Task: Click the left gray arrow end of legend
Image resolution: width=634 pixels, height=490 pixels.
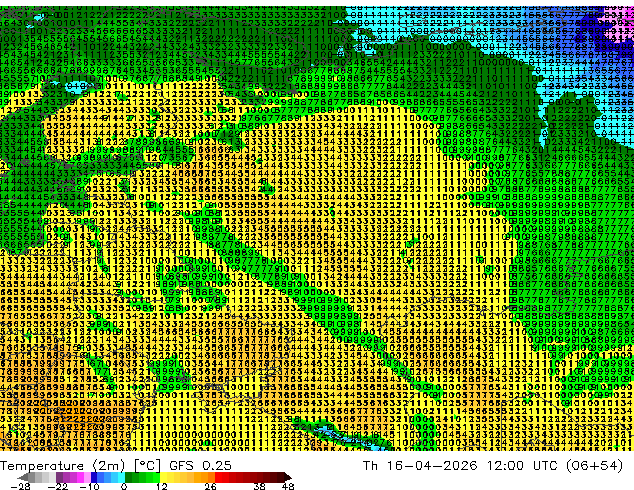Action: click(23, 477)
